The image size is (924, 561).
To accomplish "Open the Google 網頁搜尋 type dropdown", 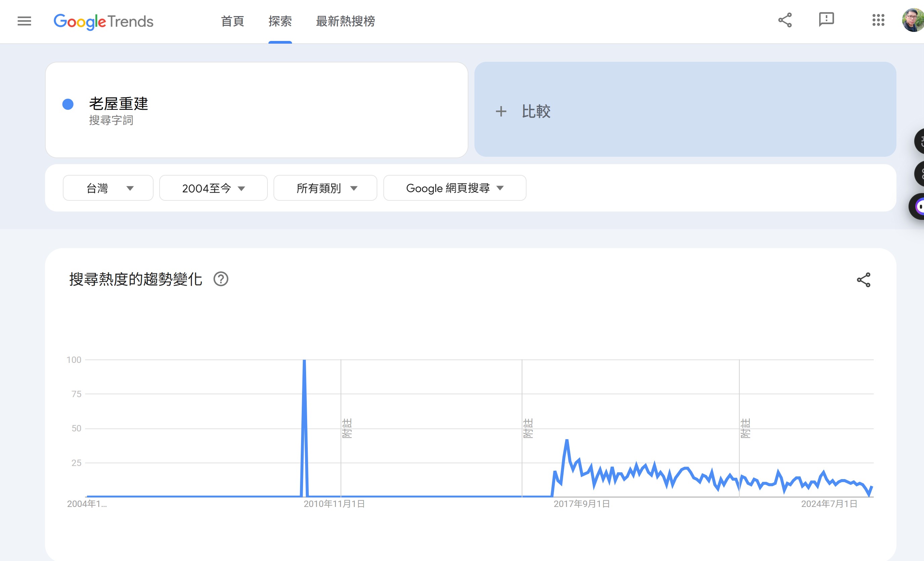I will coord(455,188).
